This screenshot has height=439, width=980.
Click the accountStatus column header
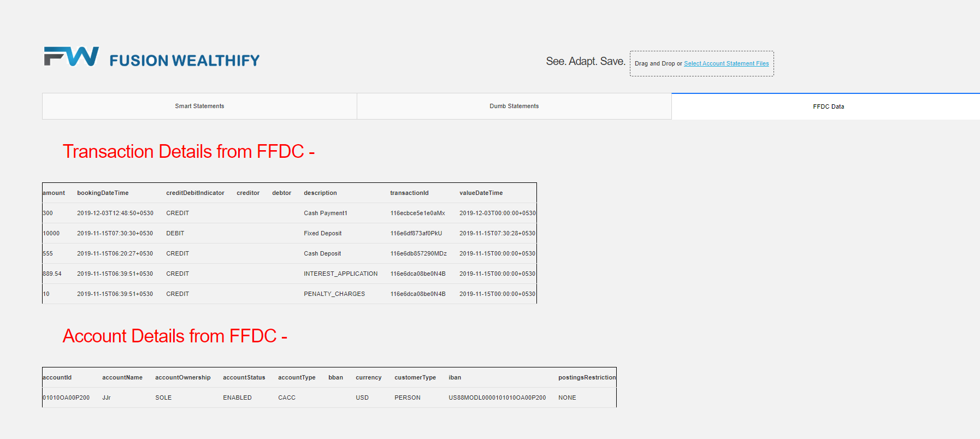tap(244, 377)
